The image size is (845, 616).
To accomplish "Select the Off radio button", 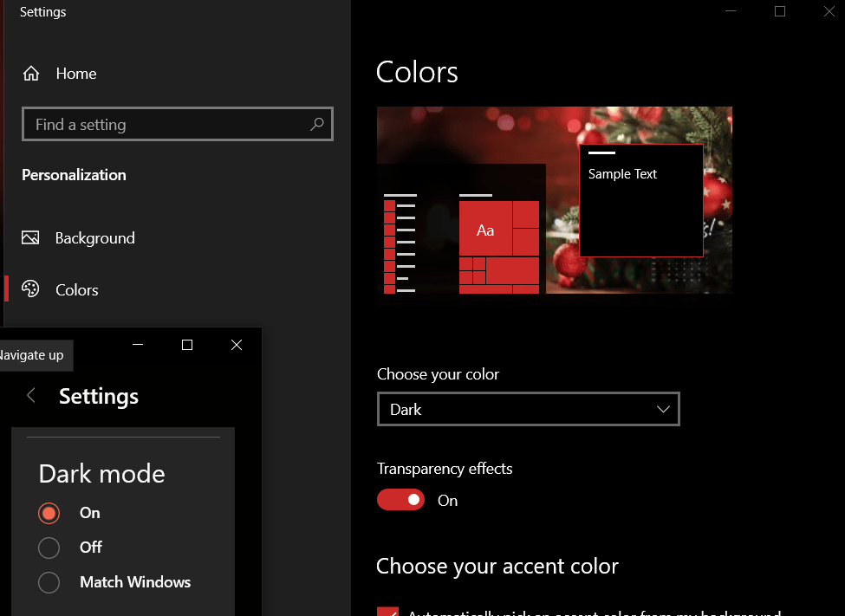I will coord(49,548).
